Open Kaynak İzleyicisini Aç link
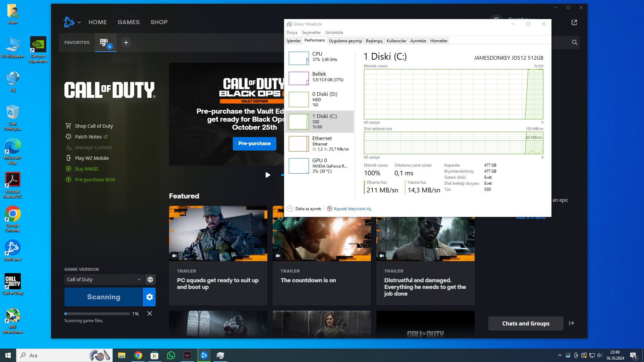 [x=349, y=209]
